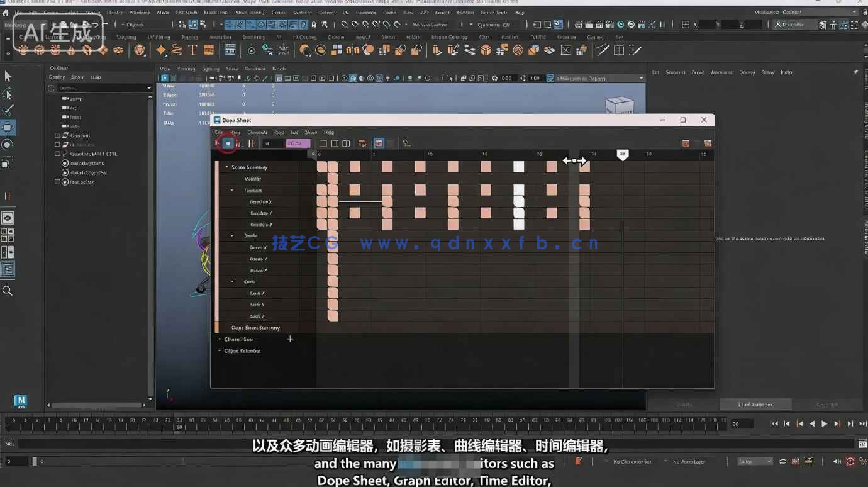Select the Move tool in the toolbox
Screen dimensions: 868x487
(8, 127)
